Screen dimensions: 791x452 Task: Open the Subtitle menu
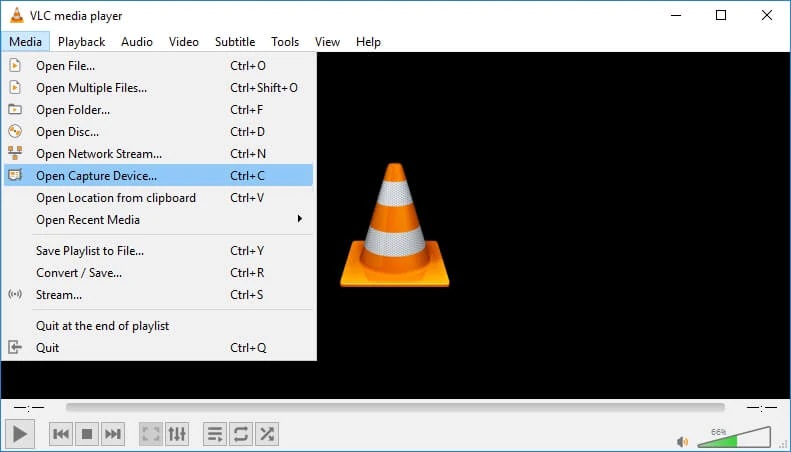pos(235,41)
